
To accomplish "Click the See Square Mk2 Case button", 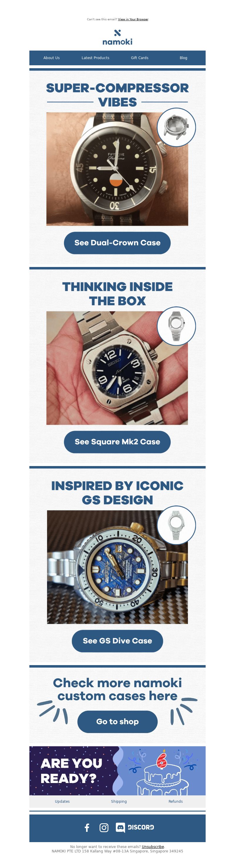I will tap(117, 442).
